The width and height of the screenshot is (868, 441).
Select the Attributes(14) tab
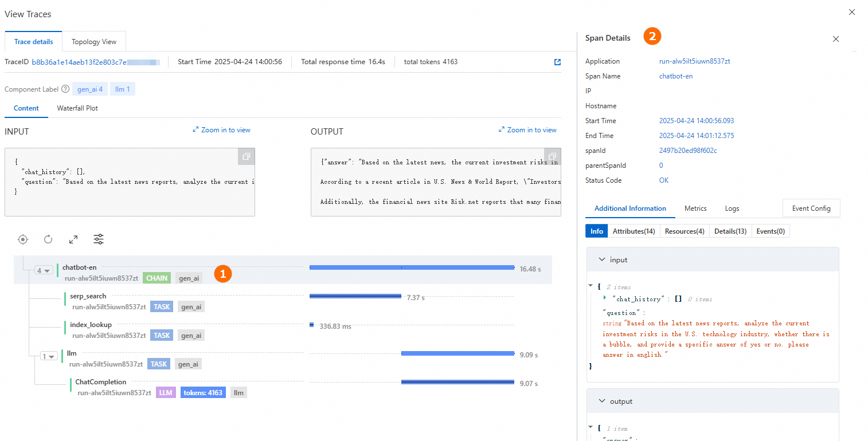634,231
